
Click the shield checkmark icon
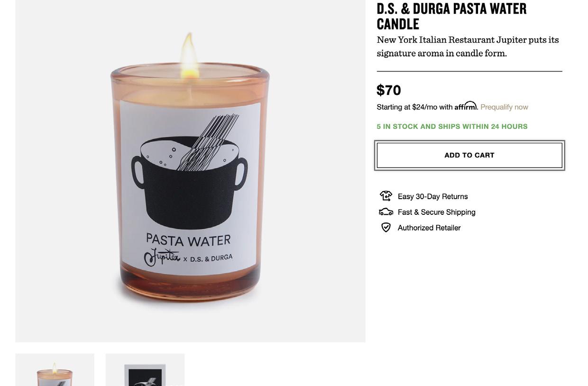[x=386, y=228]
